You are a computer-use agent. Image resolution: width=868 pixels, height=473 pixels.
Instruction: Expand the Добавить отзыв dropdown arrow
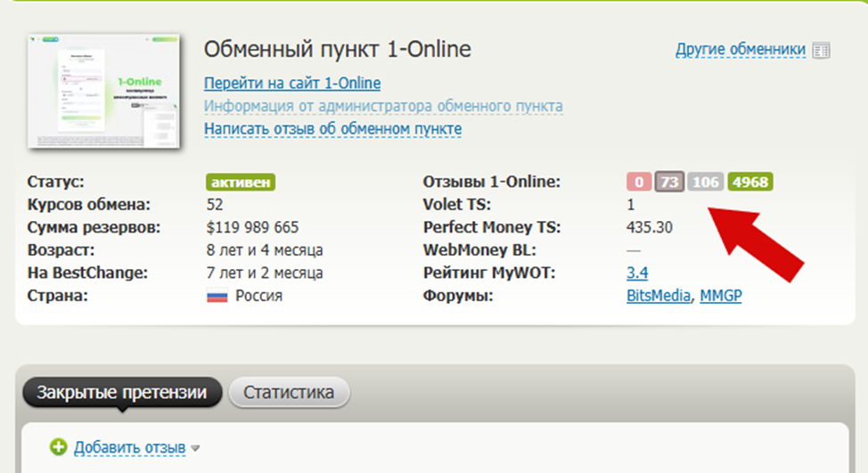[195, 449]
